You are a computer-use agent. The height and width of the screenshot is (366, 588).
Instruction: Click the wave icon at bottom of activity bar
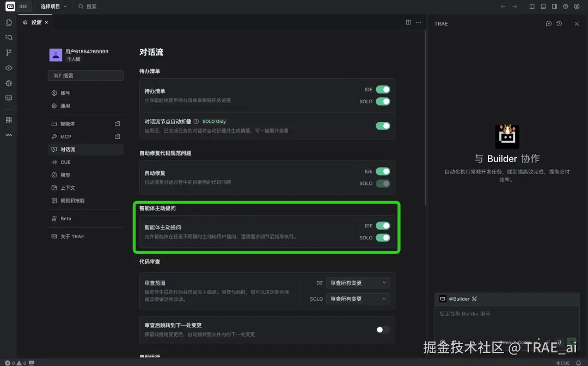click(9, 135)
